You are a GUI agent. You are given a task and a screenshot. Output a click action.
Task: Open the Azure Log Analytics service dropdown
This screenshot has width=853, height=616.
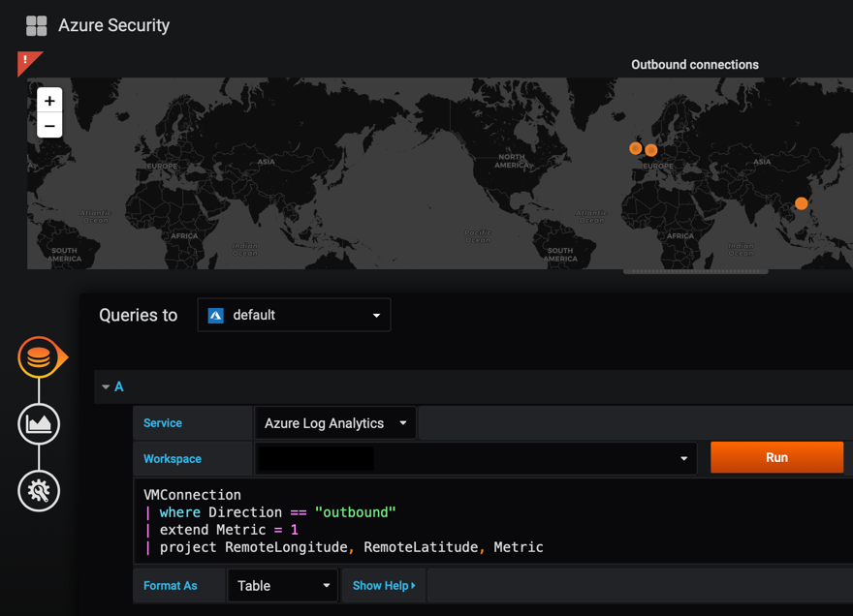point(335,423)
